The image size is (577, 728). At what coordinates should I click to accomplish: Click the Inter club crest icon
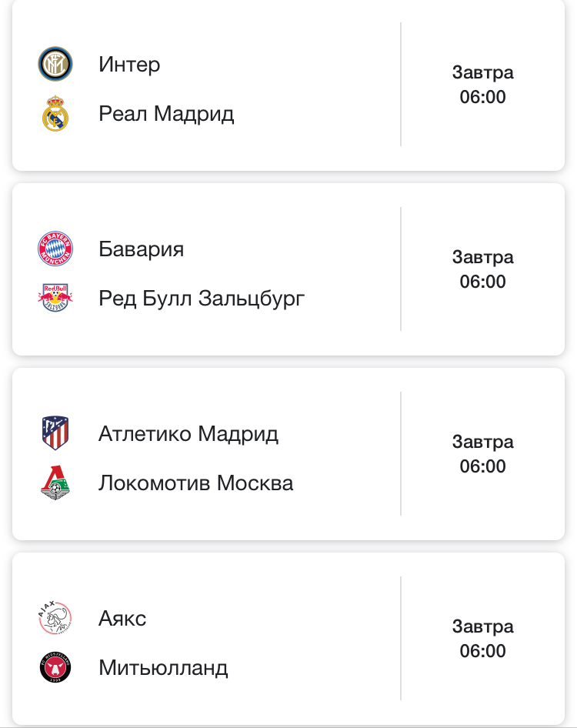55,65
